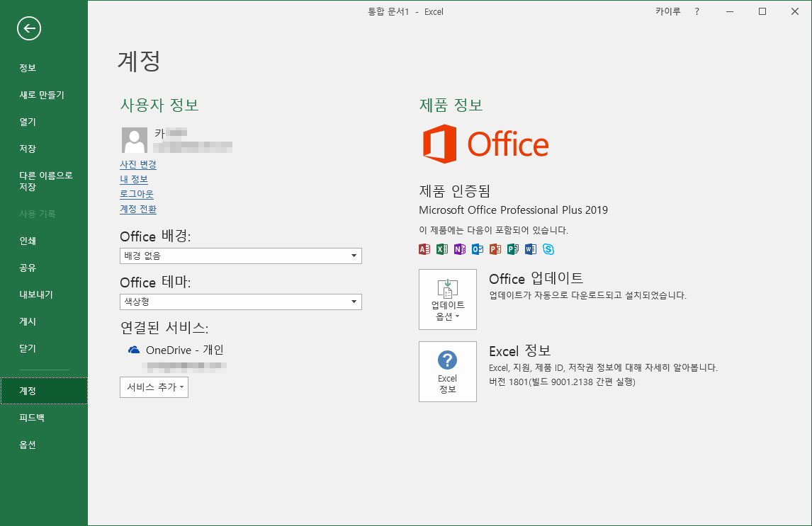812x526 pixels.
Task: Click the back arrow to return to workbook
Action: click(x=29, y=28)
